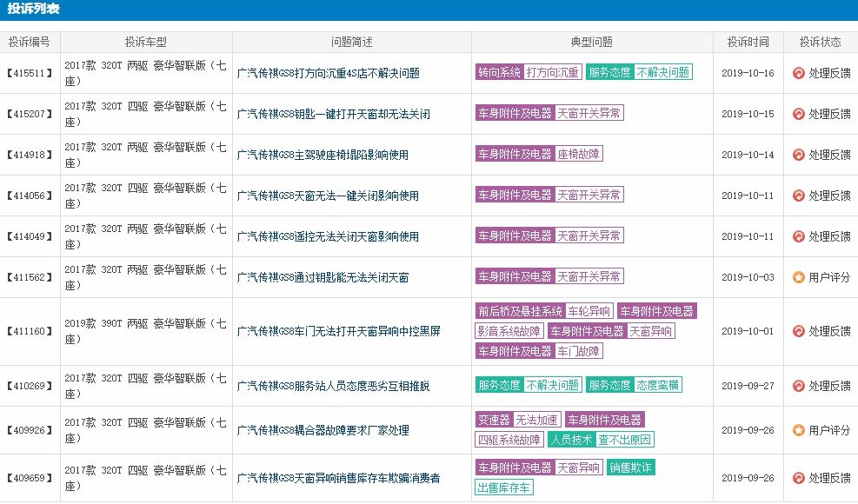Click user rating star icon in row 409926

tap(798, 430)
